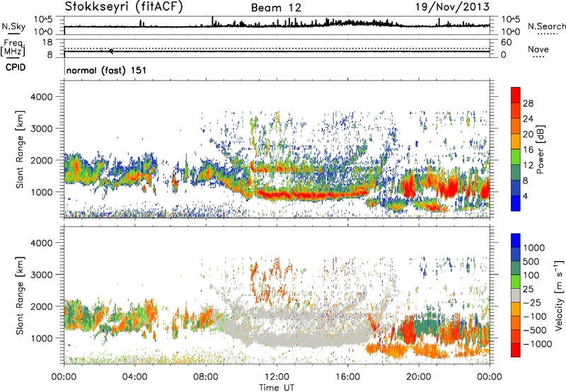Click the "3000" range tick in power panel
Screen dimensions: 566x392
(x=42, y=129)
